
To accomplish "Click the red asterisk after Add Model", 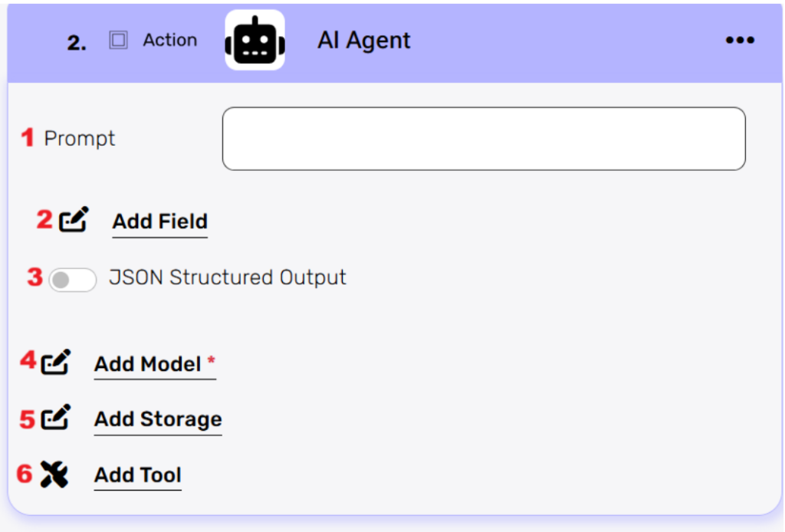I will click(x=212, y=361).
